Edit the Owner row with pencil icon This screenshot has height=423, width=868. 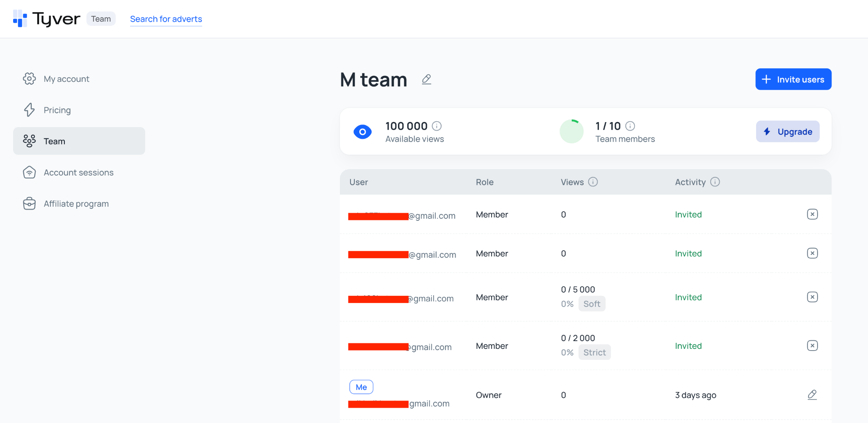click(x=812, y=395)
